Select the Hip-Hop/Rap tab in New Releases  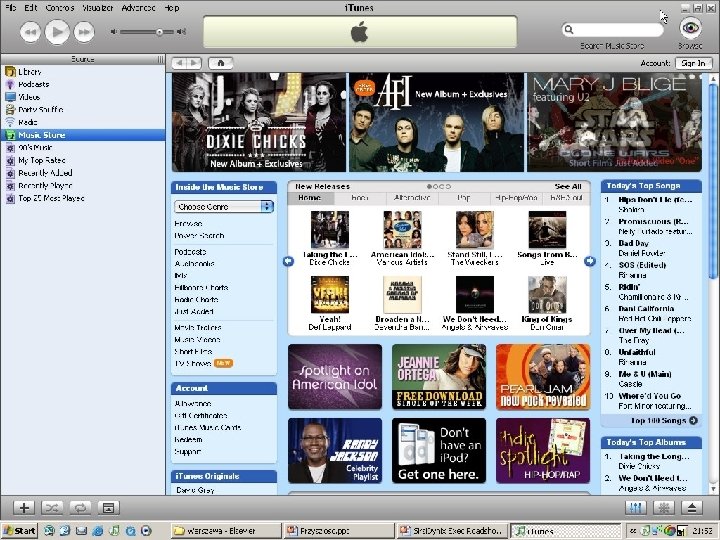point(516,198)
